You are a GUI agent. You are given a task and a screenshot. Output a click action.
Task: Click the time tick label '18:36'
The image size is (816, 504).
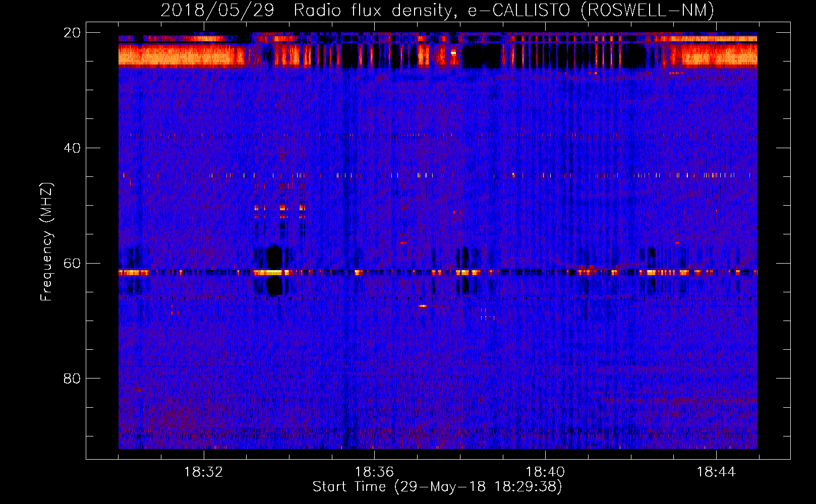point(374,472)
